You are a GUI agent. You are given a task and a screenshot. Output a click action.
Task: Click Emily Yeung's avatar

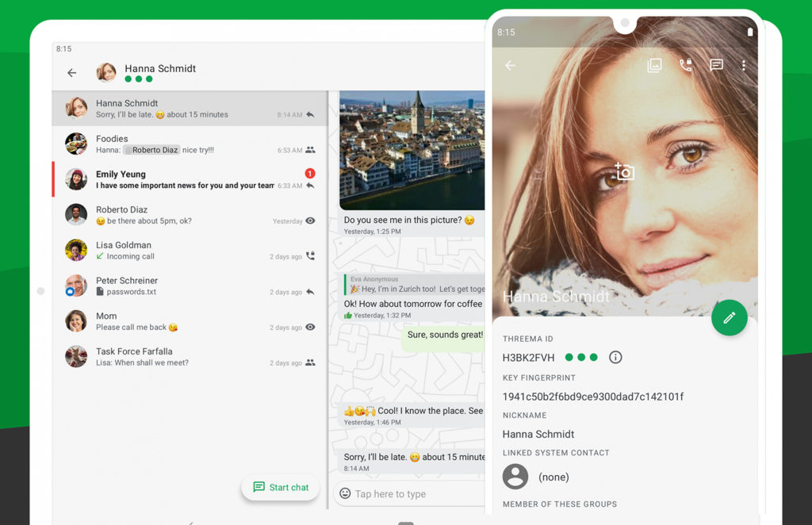76,179
